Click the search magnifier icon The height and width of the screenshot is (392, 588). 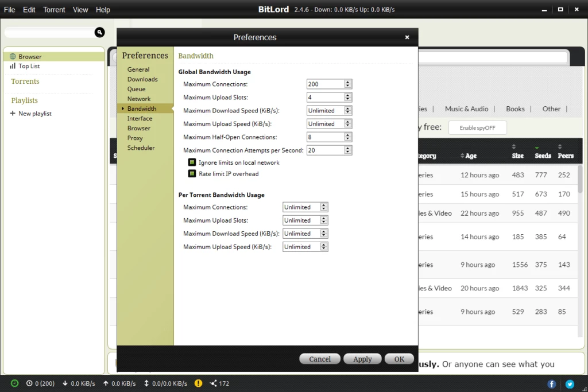pos(99,33)
